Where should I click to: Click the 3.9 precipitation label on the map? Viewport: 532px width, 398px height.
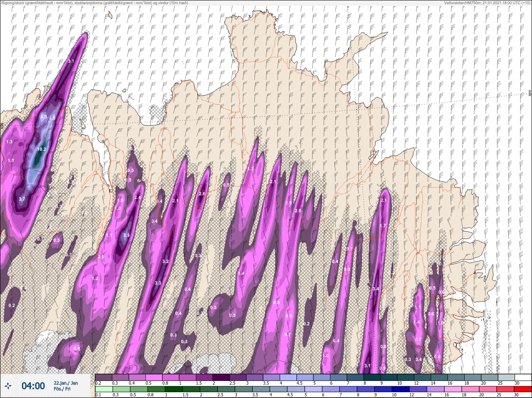pyautogui.click(x=126, y=235)
